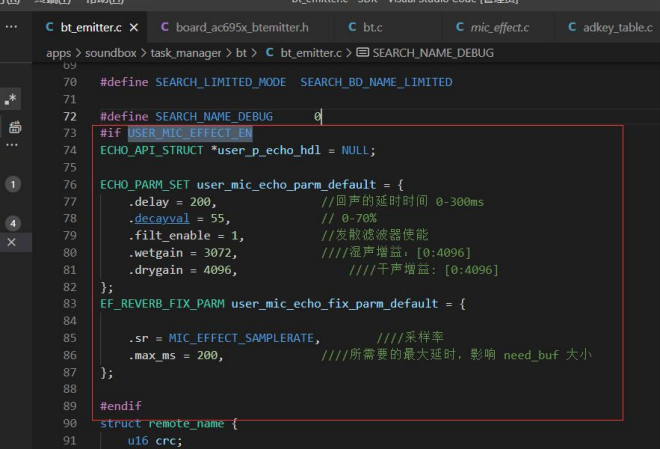
Task: Click user_mic_echo_fix_parm_default variable name
Action: pyautogui.click(x=335, y=304)
